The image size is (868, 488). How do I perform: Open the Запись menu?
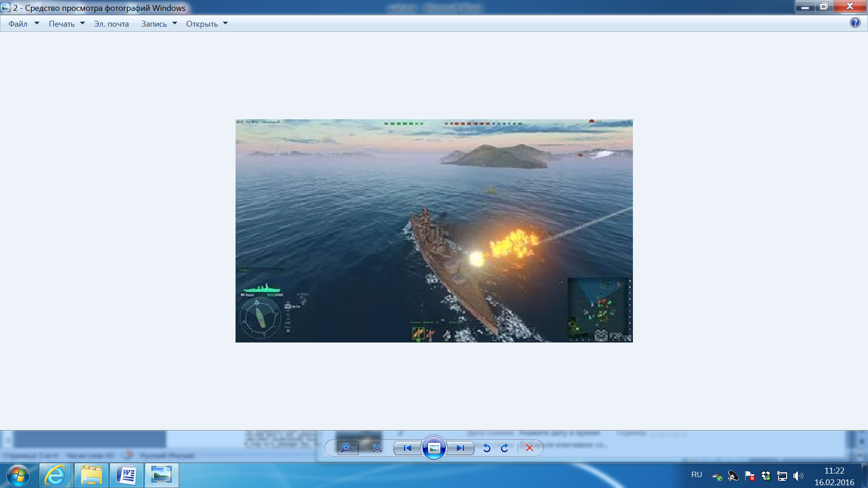(x=154, y=24)
